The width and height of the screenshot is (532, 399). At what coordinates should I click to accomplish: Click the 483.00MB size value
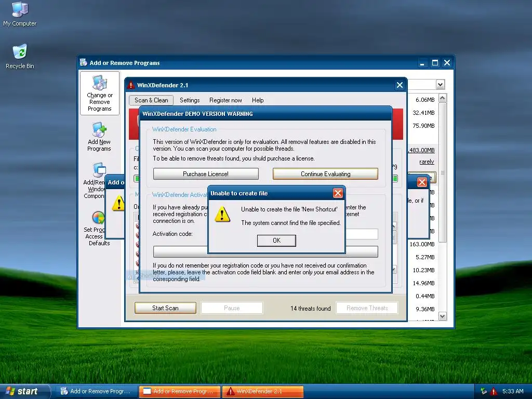click(x=421, y=150)
